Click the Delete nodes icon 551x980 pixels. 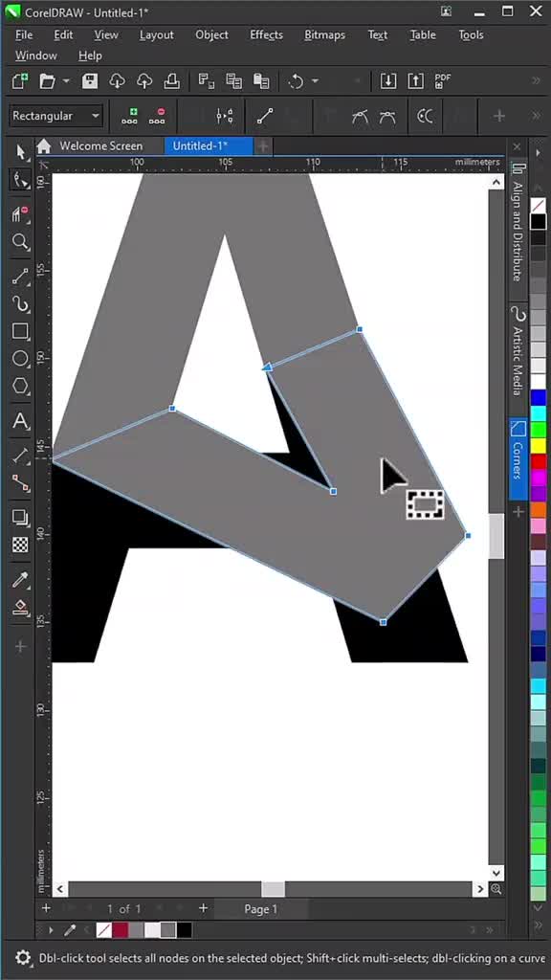point(158,116)
